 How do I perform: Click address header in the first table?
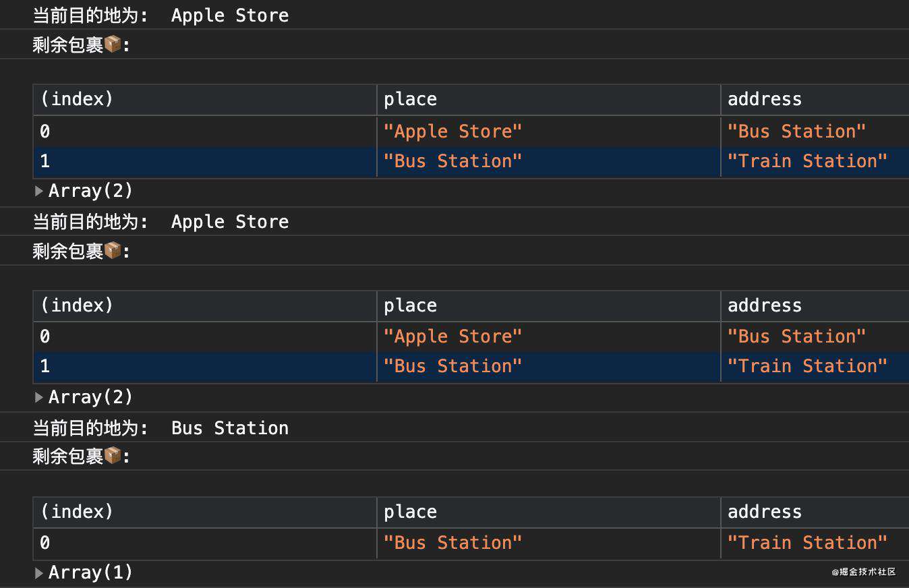[x=815, y=99]
